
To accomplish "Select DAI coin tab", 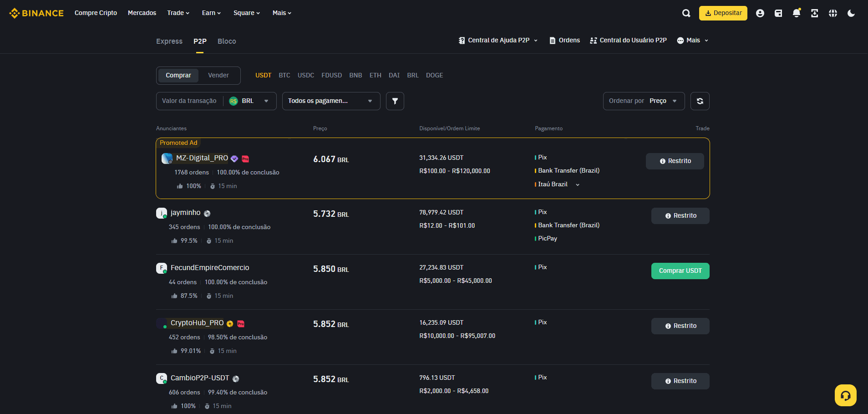I will click(x=394, y=76).
